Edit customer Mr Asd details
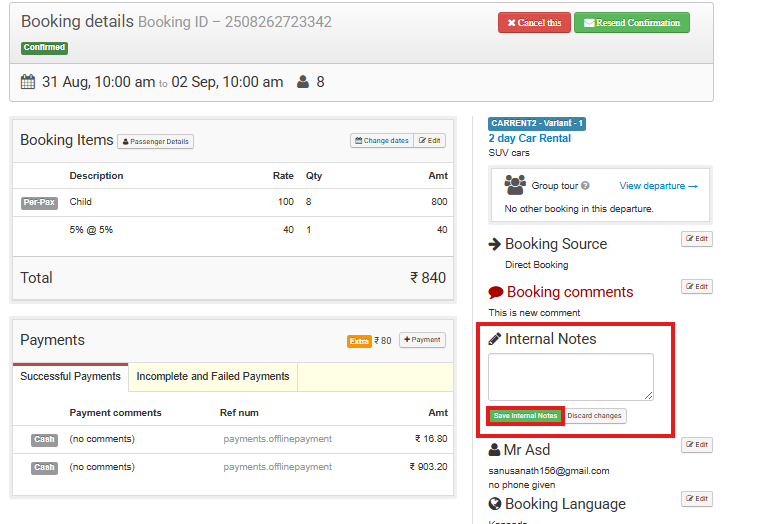 coord(696,445)
